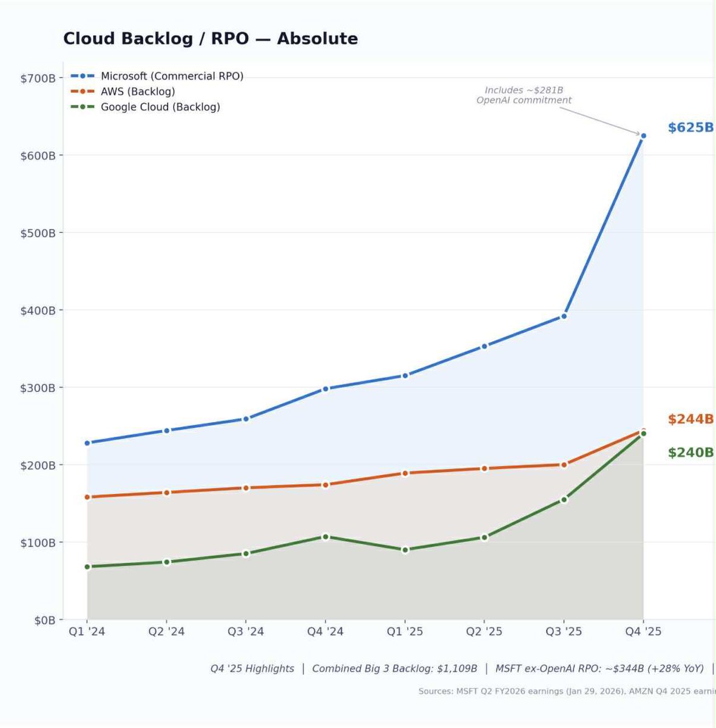Click the $244B AWS end label
The height and width of the screenshot is (728, 716).
[x=691, y=419]
